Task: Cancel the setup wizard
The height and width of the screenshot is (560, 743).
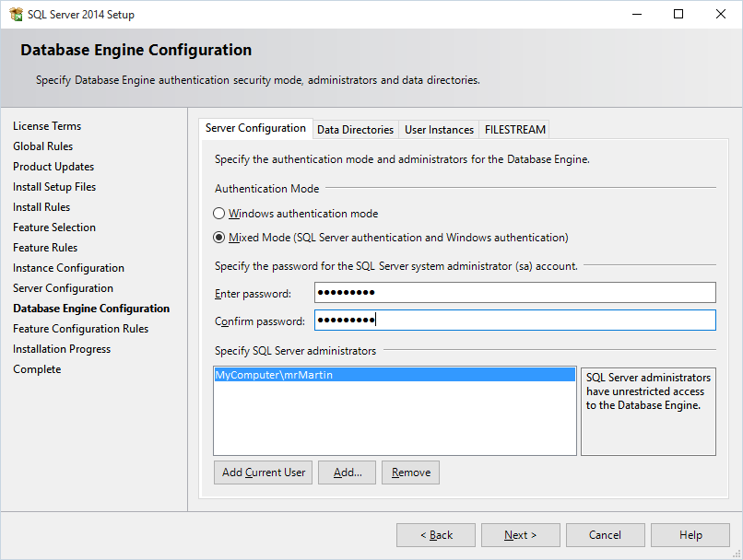Action: click(605, 535)
